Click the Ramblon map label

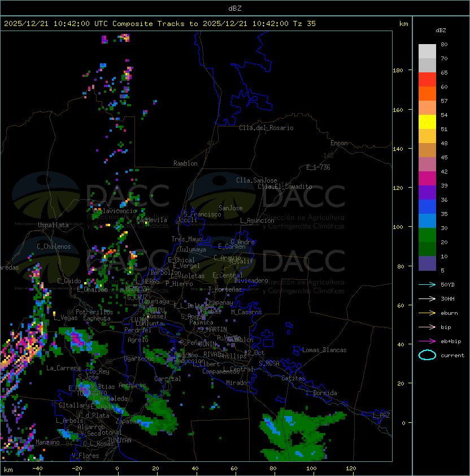pyautogui.click(x=185, y=163)
